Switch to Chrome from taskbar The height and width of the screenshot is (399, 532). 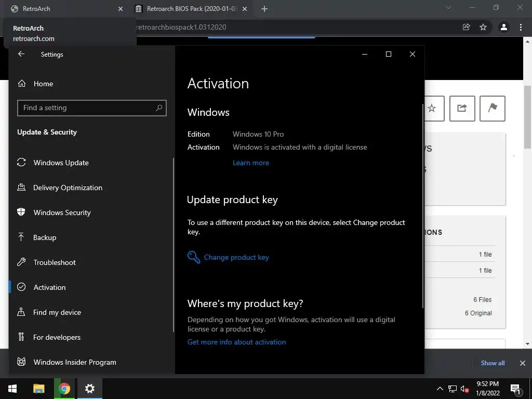(x=64, y=389)
